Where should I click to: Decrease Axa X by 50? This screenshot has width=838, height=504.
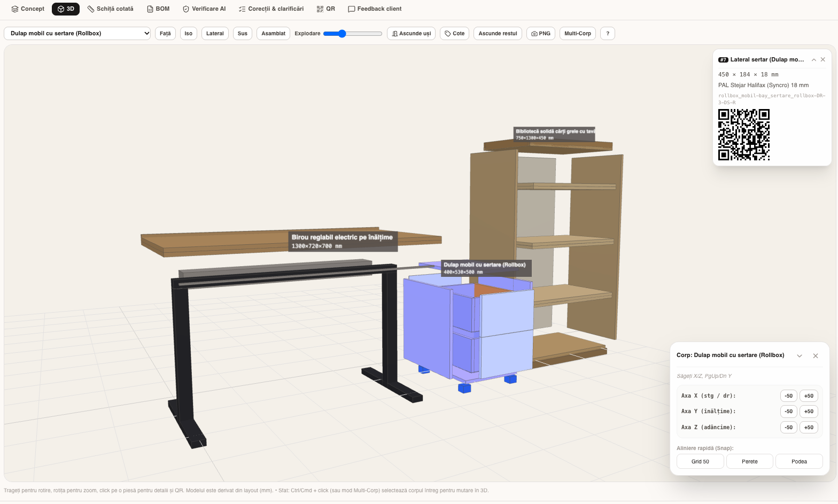pos(789,396)
